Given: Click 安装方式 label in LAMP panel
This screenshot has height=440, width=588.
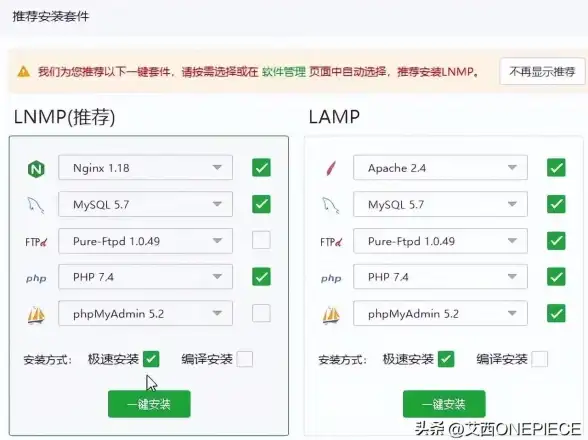Looking at the screenshot, I should (x=342, y=360).
